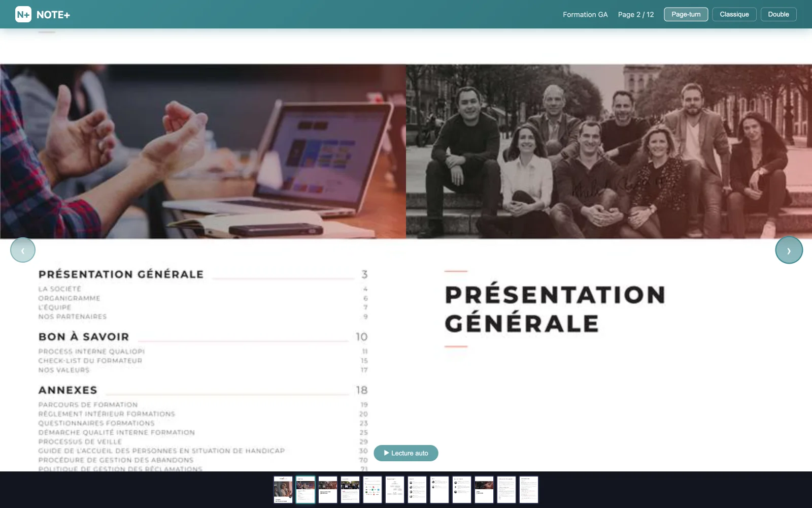Open fourth page thumbnail
This screenshot has width=812, height=508.
click(x=350, y=490)
